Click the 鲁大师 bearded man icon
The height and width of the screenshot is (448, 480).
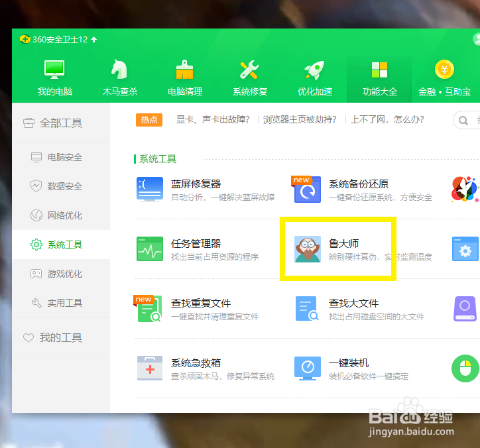308,249
